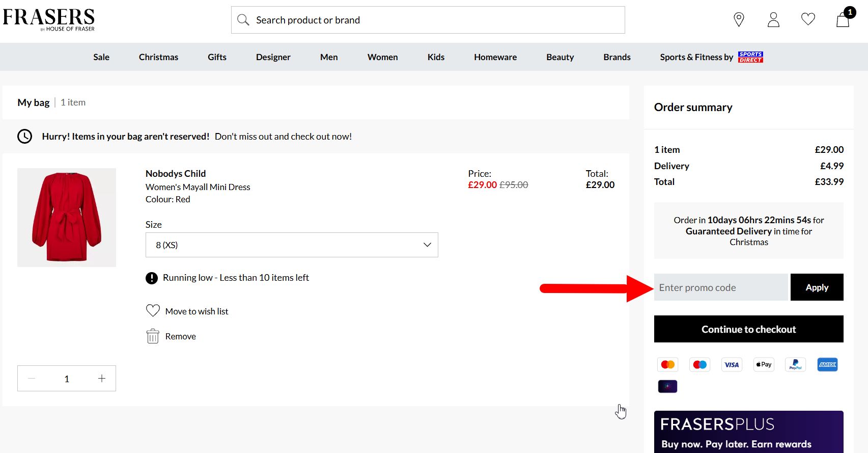This screenshot has width=868, height=453.
Task: Click the Remove item link
Action: point(181,336)
